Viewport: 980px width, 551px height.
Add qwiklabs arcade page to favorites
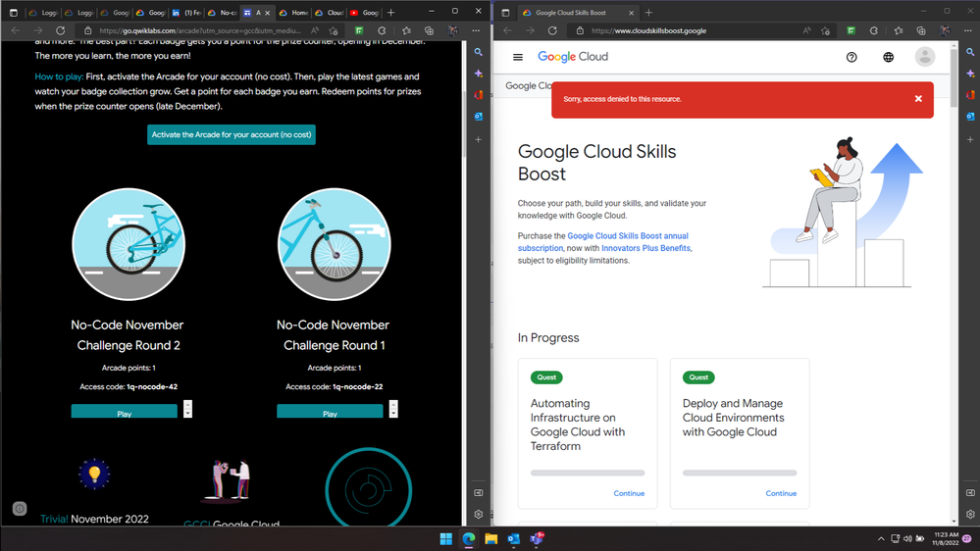(334, 30)
